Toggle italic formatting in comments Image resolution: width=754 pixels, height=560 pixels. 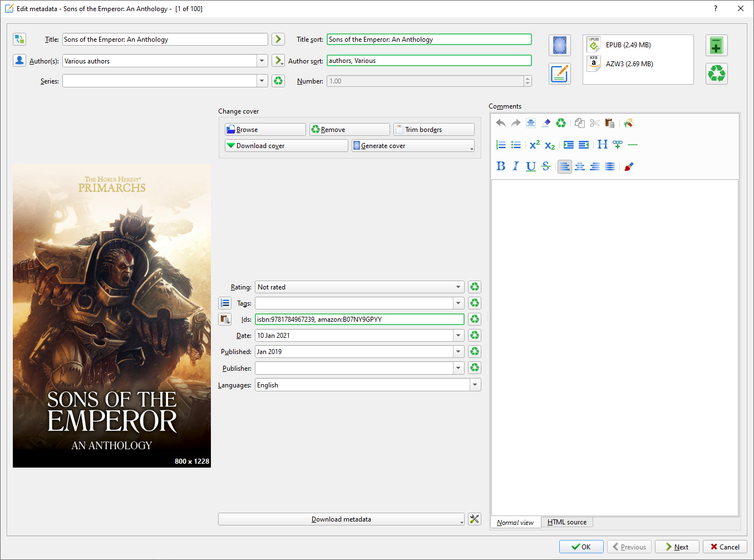pyautogui.click(x=516, y=166)
